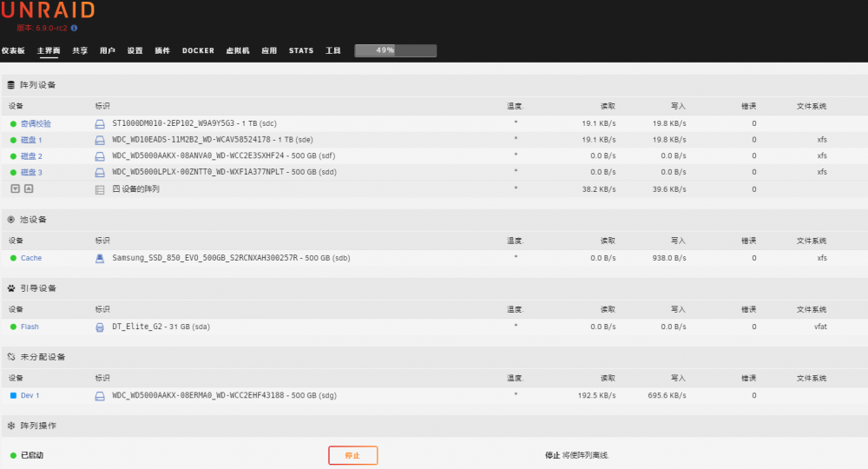Image resolution: width=868 pixels, height=469 pixels.
Task: Click the green status dot of 奇偶校验
Action: coord(13,123)
